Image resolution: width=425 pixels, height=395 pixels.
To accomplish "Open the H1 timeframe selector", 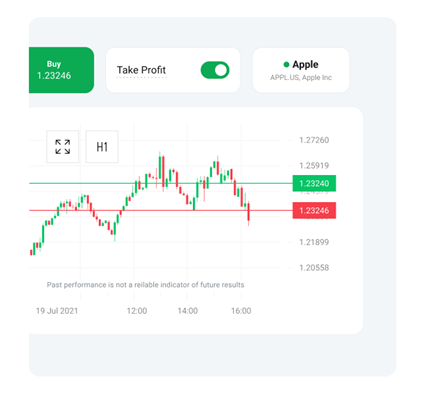I will tap(102, 147).
